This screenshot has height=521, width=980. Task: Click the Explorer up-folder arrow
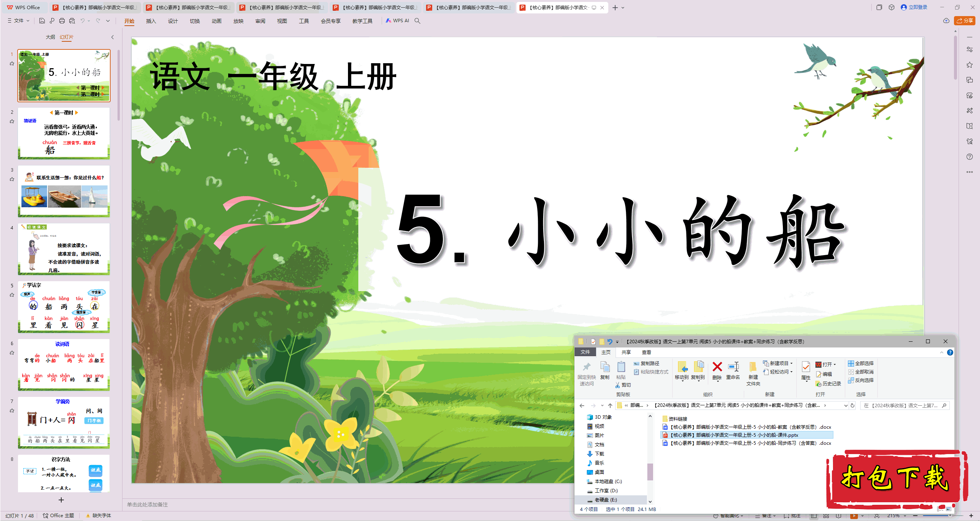click(x=610, y=405)
